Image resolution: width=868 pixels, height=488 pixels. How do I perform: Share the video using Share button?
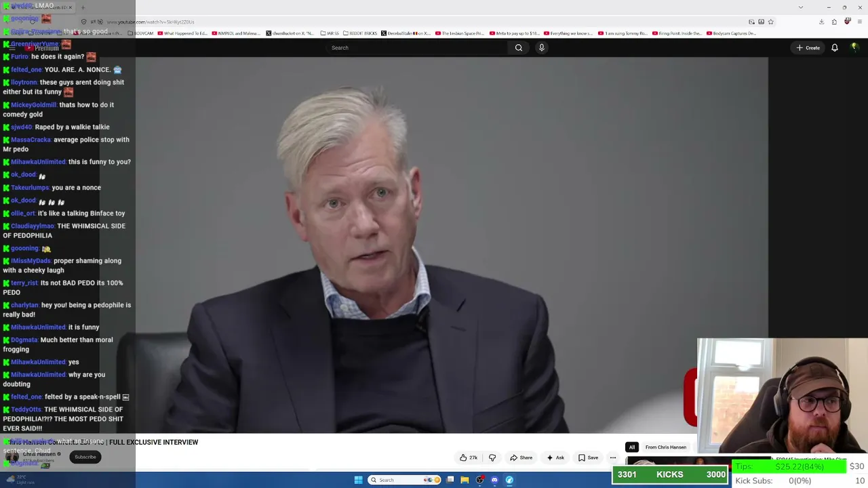(x=521, y=457)
